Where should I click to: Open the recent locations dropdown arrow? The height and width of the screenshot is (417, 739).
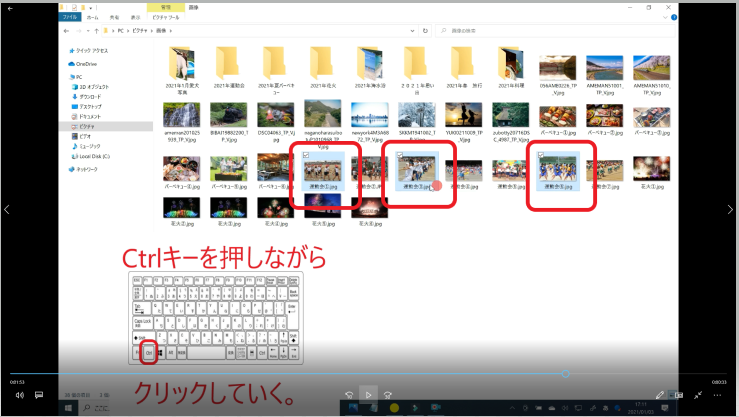(88, 31)
